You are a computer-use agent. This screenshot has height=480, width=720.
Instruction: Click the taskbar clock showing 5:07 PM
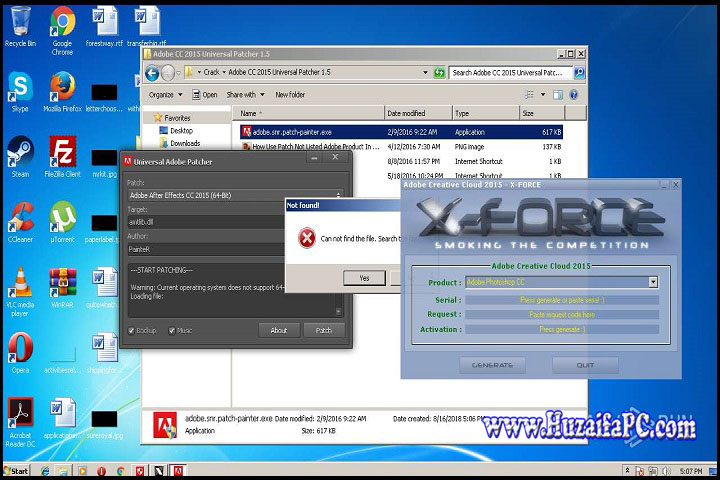tap(691, 471)
